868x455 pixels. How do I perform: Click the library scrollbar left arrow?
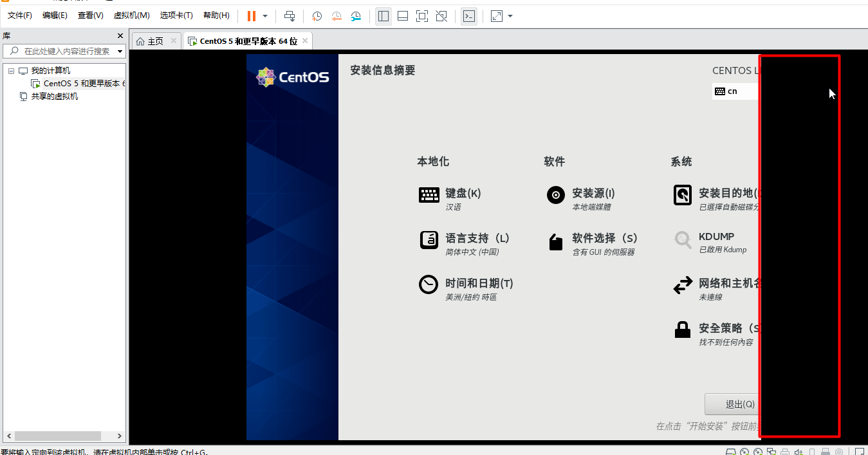pyautogui.click(x=8, y=436)
